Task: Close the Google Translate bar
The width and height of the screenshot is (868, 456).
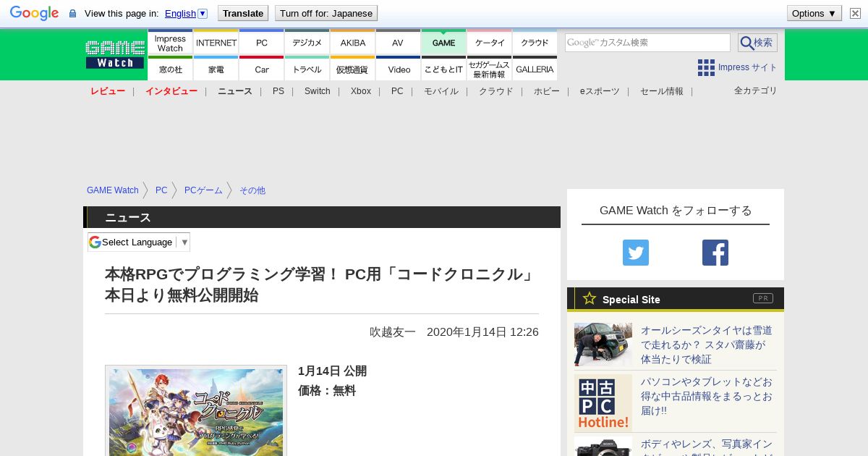Action: (855, 13)
